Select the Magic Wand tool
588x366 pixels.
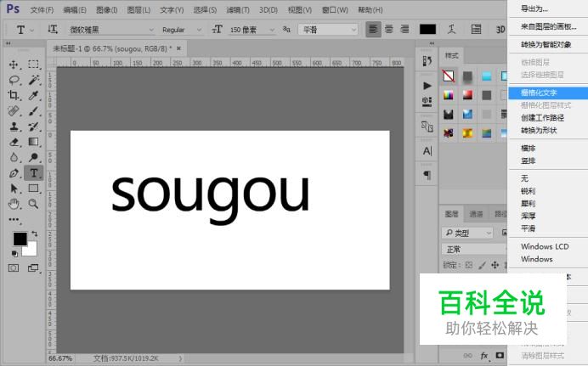tap(34, 80)
